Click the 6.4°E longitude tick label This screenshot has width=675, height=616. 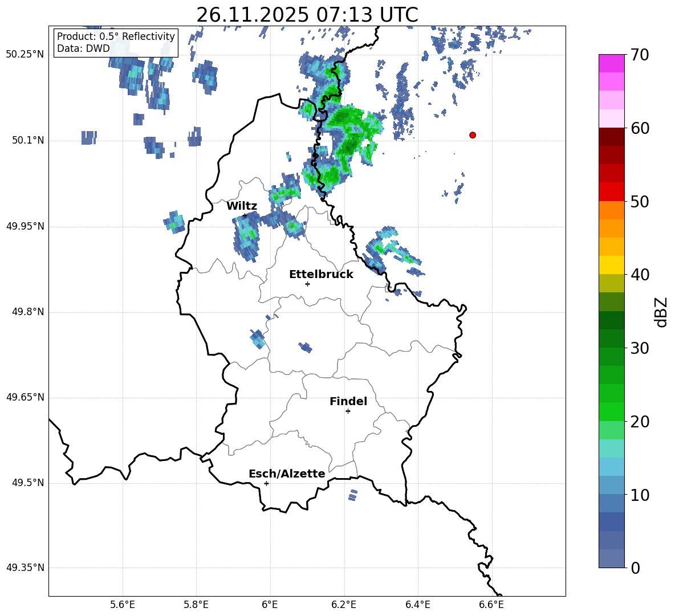tap(417, 605)
